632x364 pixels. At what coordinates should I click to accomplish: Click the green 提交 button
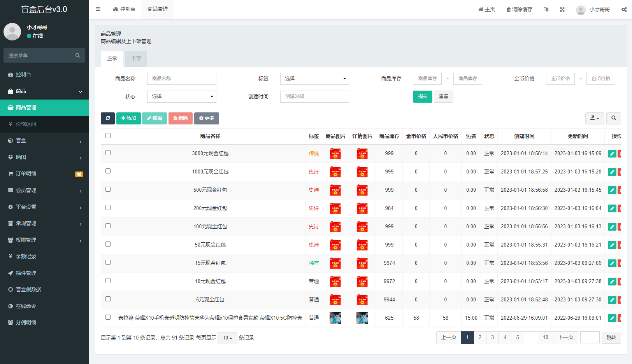(x=423, y=96)
